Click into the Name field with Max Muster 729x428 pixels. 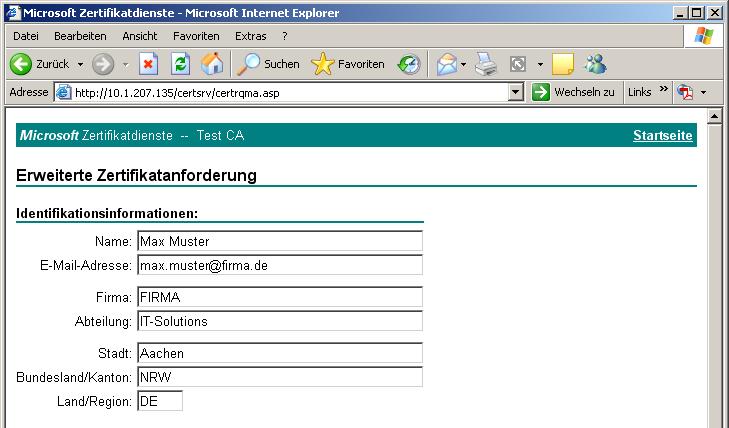pyautogui.click(x=279, y=241)
